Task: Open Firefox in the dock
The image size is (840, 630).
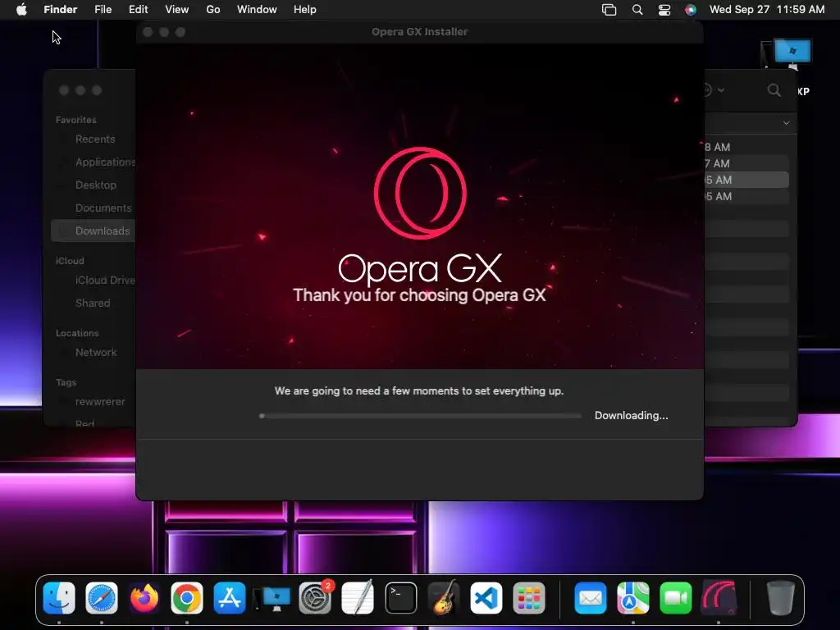Action: [x=144, y=597]
